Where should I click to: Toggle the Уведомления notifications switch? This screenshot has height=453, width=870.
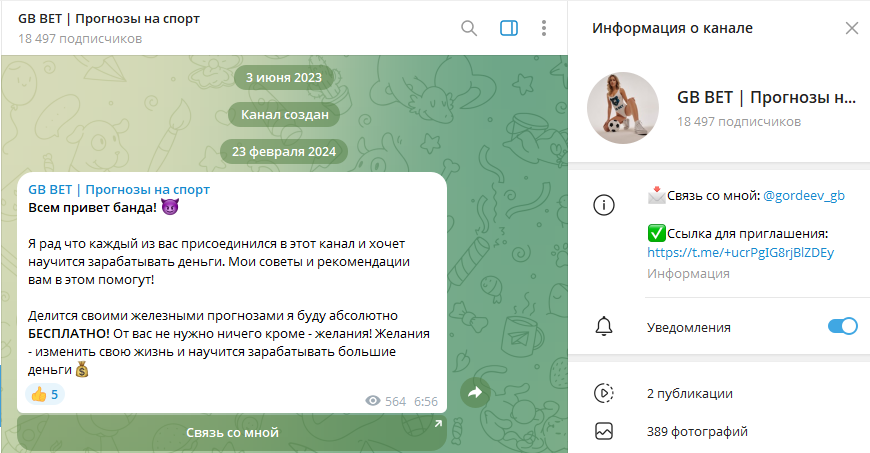click(842, 326)
